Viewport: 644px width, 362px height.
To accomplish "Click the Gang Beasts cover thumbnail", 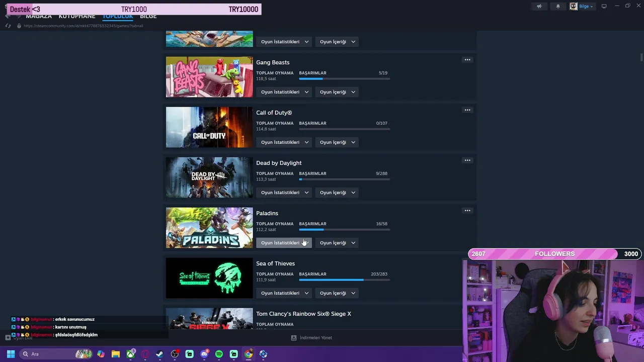I will coord(209,77).
